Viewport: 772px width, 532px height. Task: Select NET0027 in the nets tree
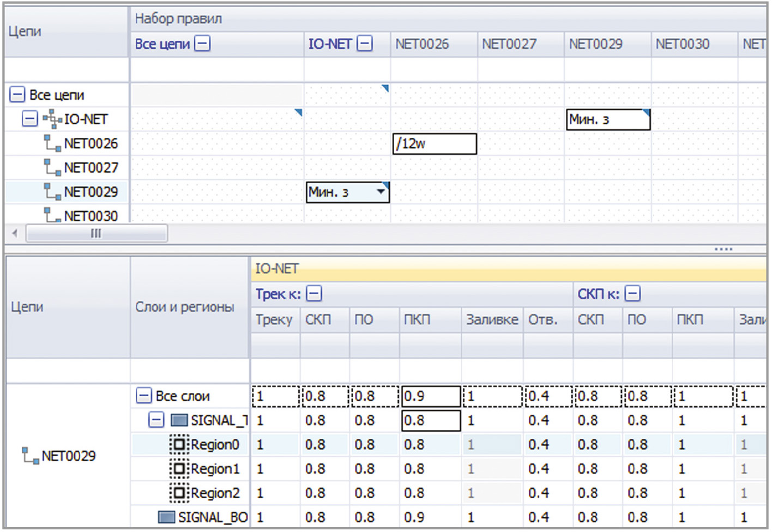(91, 167)
